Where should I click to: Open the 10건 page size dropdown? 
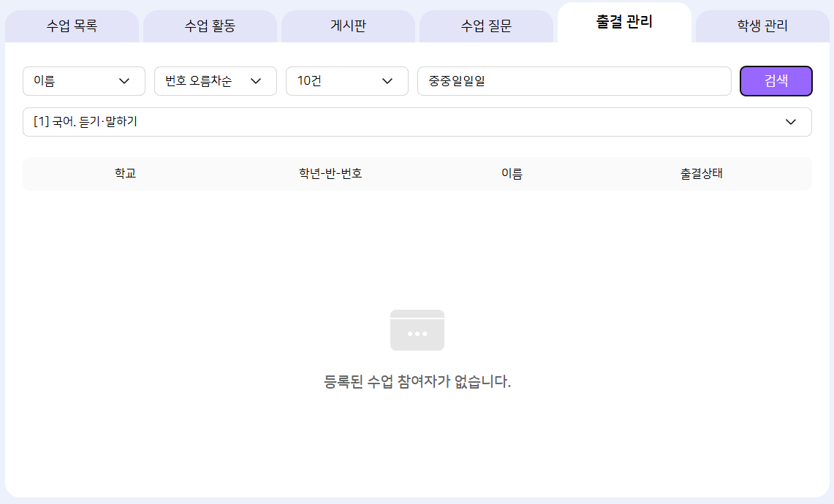(346, 81)
